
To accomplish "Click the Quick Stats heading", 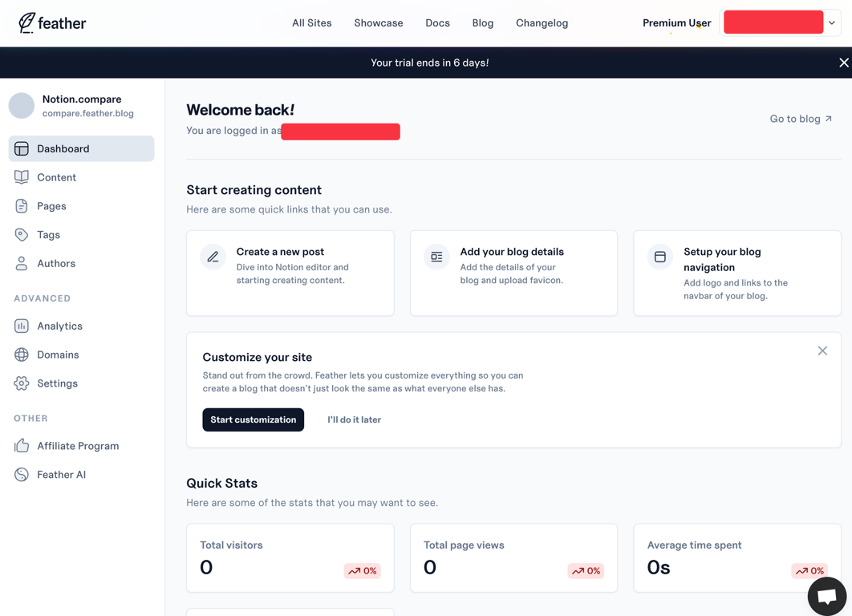I will (222, 484).
